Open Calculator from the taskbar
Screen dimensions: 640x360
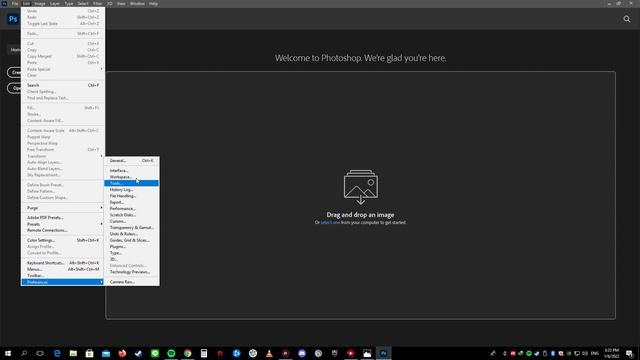pos(204,353)
